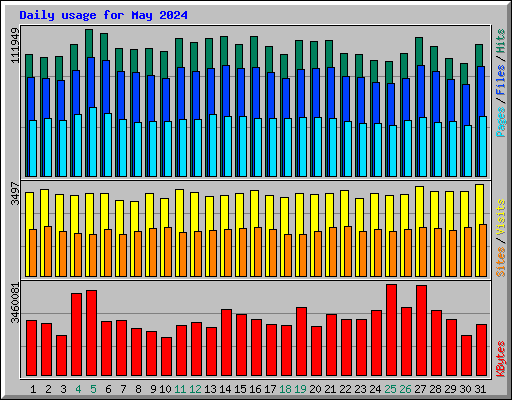Click day 28 on the x-axis
Viewport: 512px width, 400px height.
(x=435, y=389)
